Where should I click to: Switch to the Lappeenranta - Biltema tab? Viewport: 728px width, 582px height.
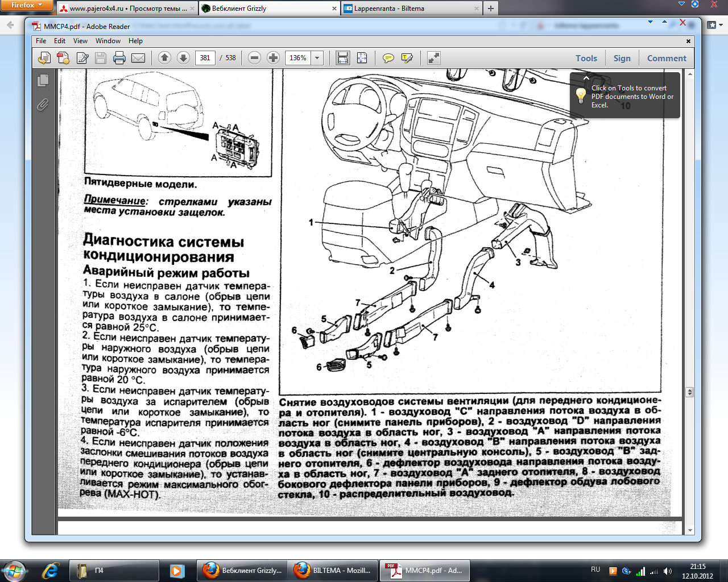409,9
